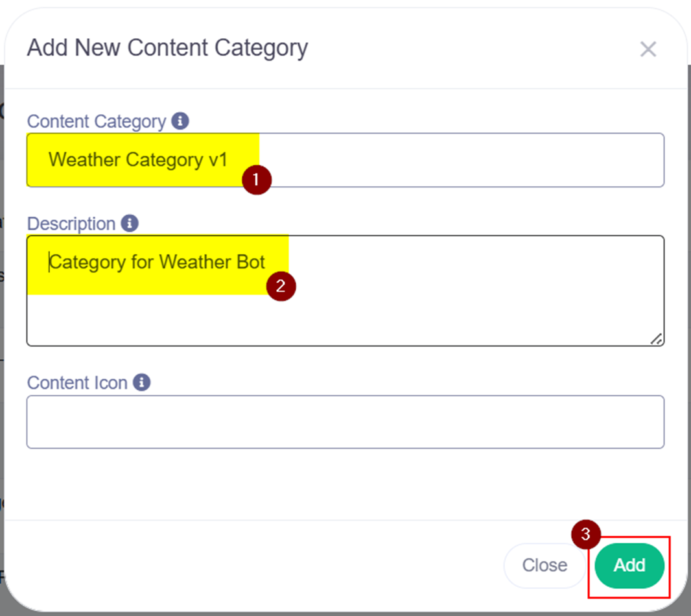Click the 'Content Category' field label
691x616 pixels.
pos(97,121)
